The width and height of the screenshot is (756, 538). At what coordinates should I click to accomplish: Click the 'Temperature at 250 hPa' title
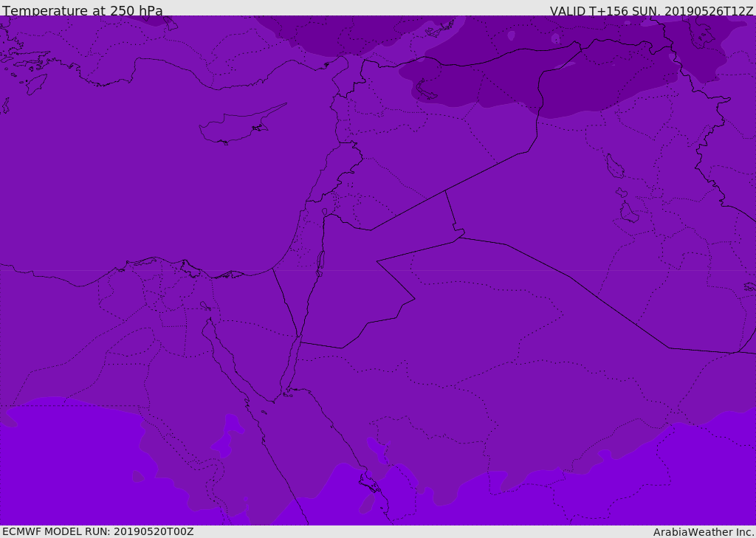tap(83, 10)
